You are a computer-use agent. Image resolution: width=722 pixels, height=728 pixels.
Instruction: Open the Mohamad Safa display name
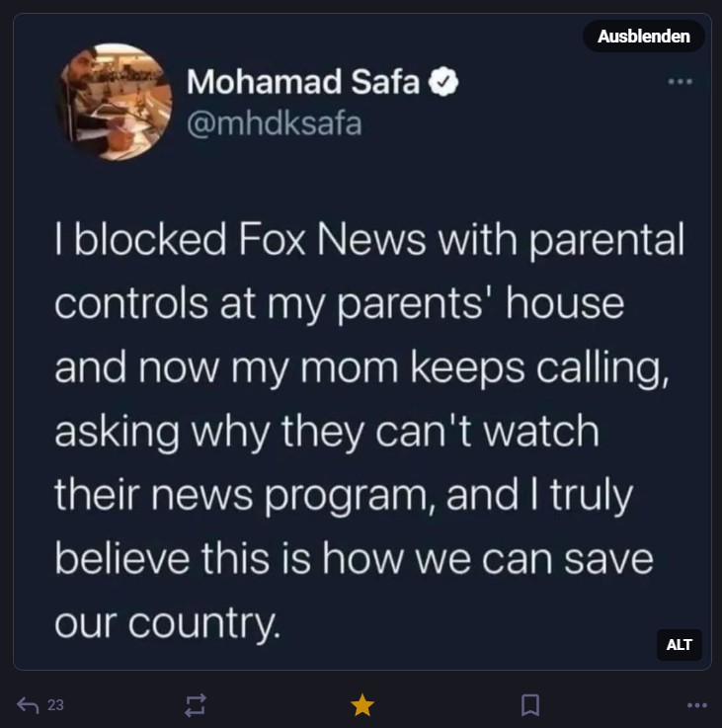[303, 82]
